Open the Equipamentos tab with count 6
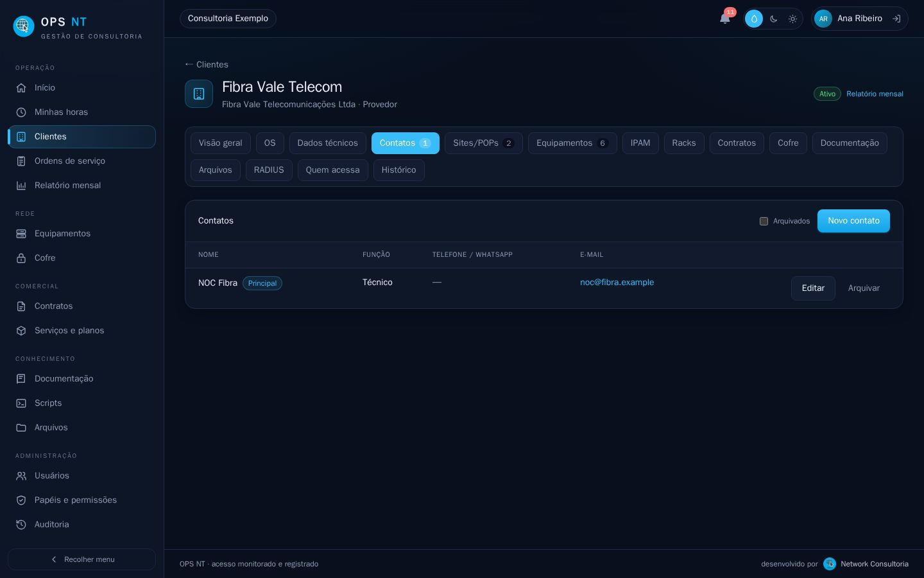Image resolution: width=924 pixels, height=578 pixels. tap(572, 143)
